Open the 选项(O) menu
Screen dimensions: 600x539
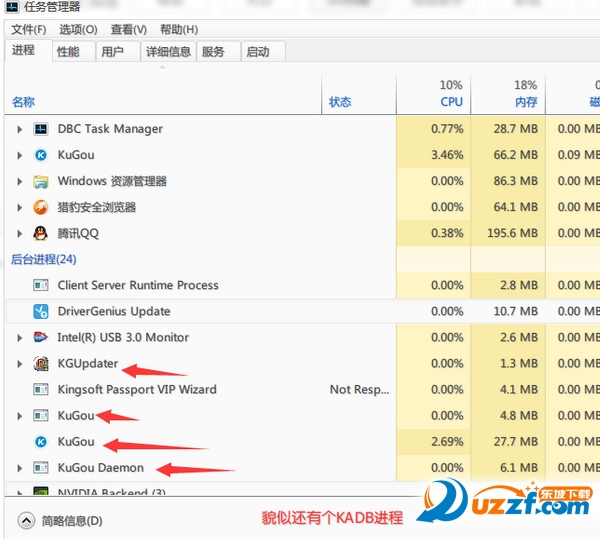pyautogui.click(x=78, y=29)
